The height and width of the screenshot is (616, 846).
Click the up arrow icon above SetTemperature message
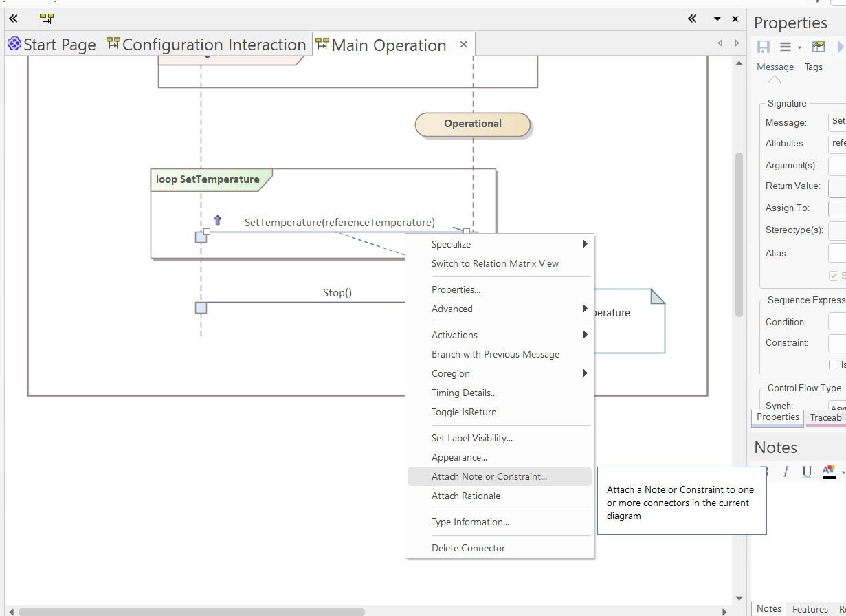218,221
